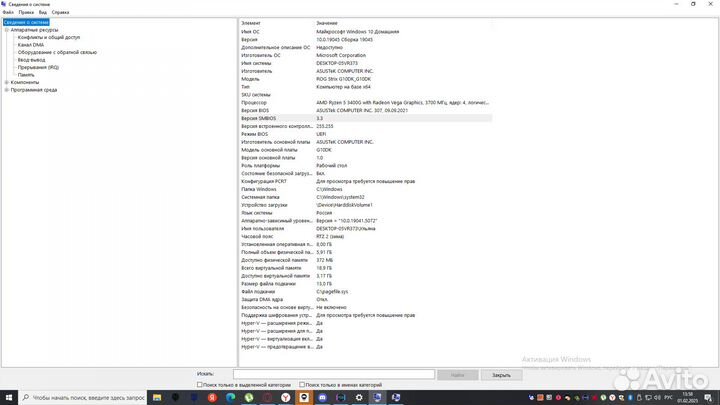Image resolution: width=720 pixels, height=405 pixels.
Task: Select the Канал DMA tree item
Action: [31, 45]
